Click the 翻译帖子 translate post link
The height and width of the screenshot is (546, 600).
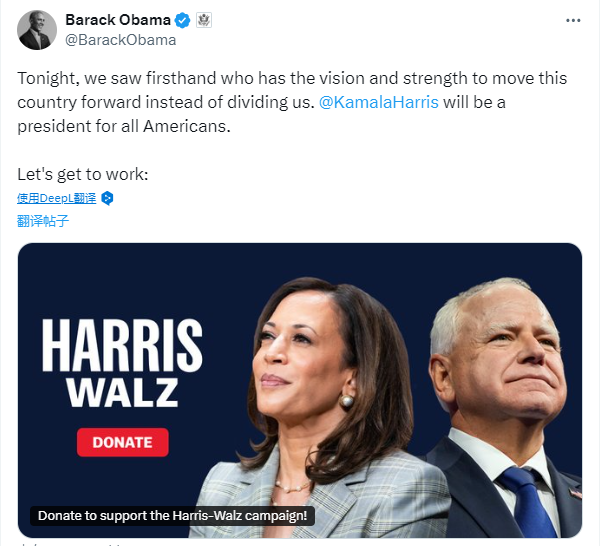point(43,221)
